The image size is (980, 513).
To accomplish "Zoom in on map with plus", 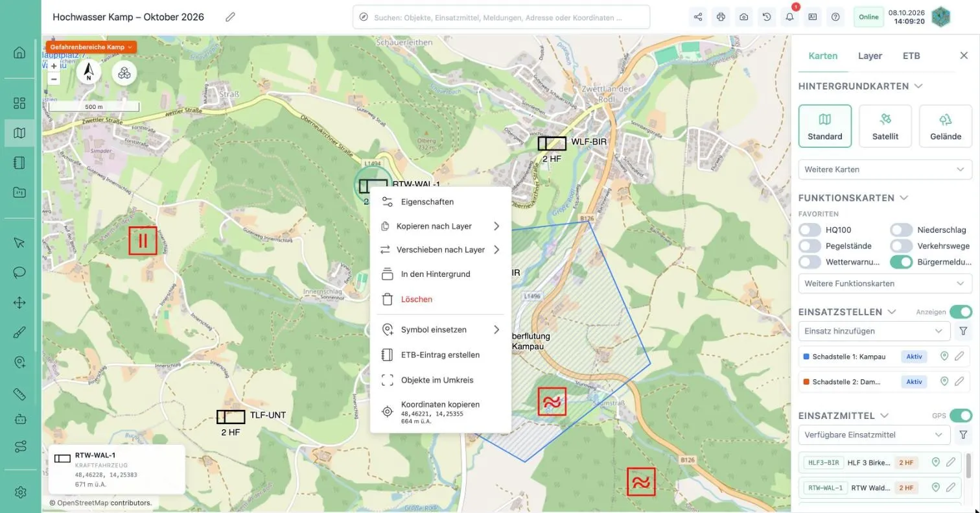I will point(54,66).
